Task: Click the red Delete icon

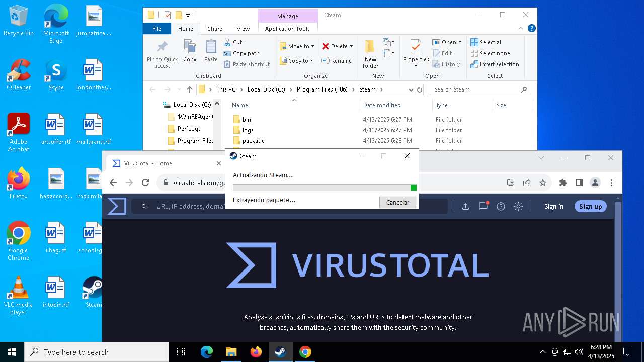Action: click(326, 46)
